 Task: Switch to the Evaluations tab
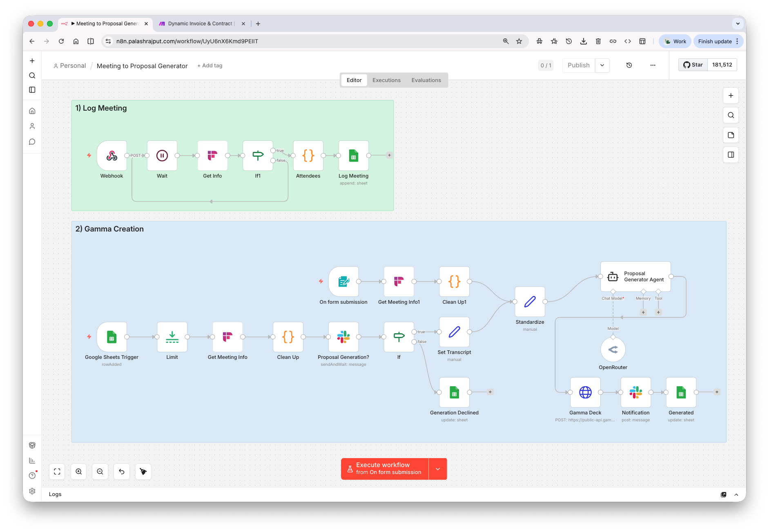click(426, 80)
